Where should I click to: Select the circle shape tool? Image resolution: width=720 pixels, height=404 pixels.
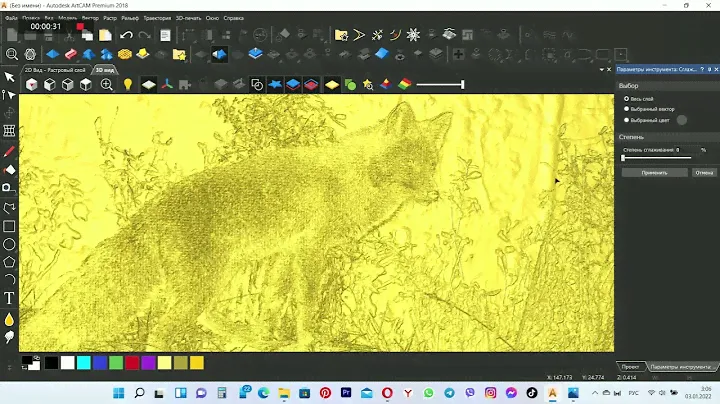point(10,243)
